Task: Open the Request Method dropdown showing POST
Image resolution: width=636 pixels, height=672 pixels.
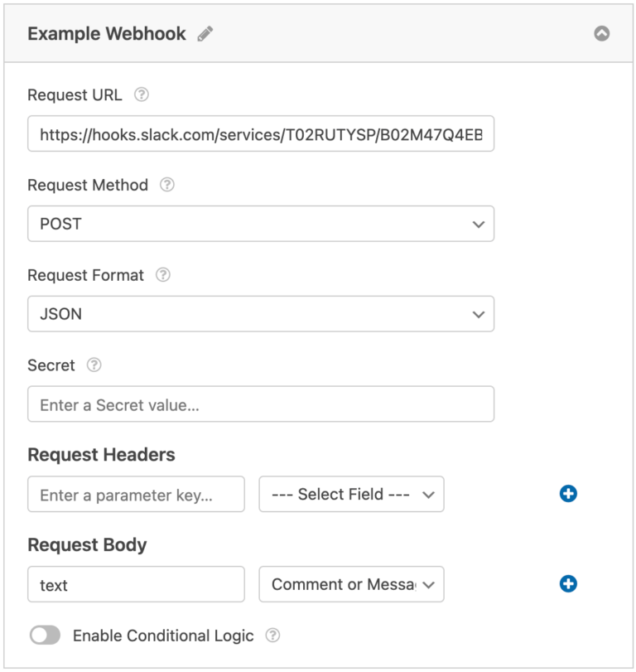Action: coord(261,224)
